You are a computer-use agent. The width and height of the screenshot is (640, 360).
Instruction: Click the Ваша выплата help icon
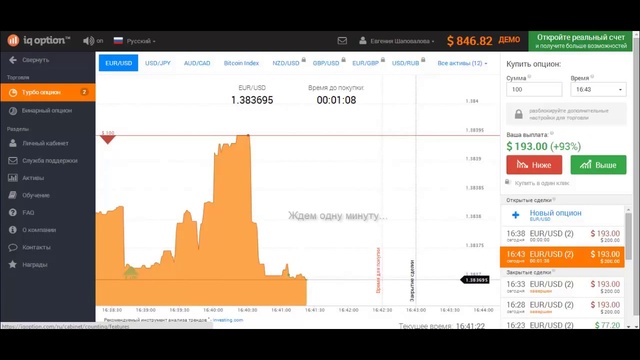pyautogui.click(x=552, y=133)
